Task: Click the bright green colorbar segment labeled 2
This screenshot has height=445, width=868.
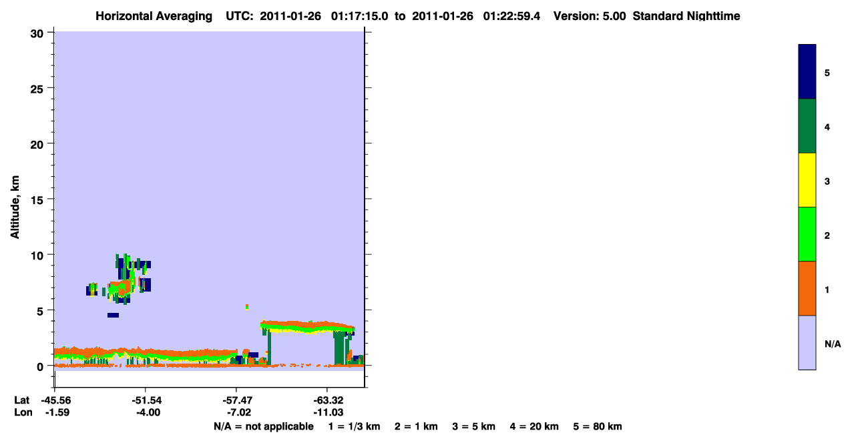Action: pyautogui.click(x=807, y=234)
